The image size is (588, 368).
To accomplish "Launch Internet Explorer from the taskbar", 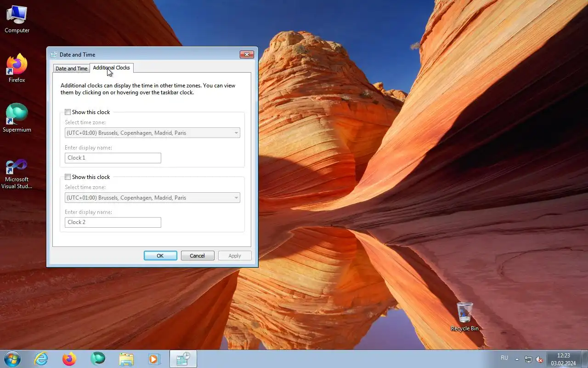I will pos(41,359).
